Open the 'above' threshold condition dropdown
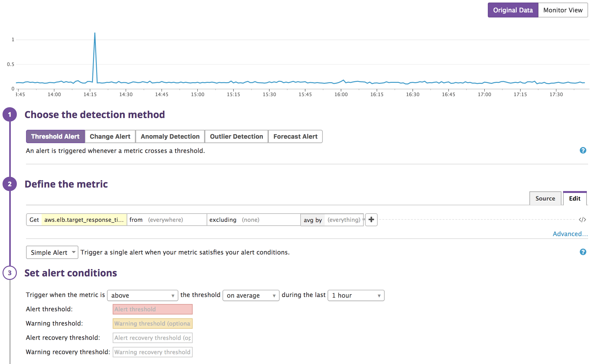Viewport: 597px width, 364px height. 142,295
